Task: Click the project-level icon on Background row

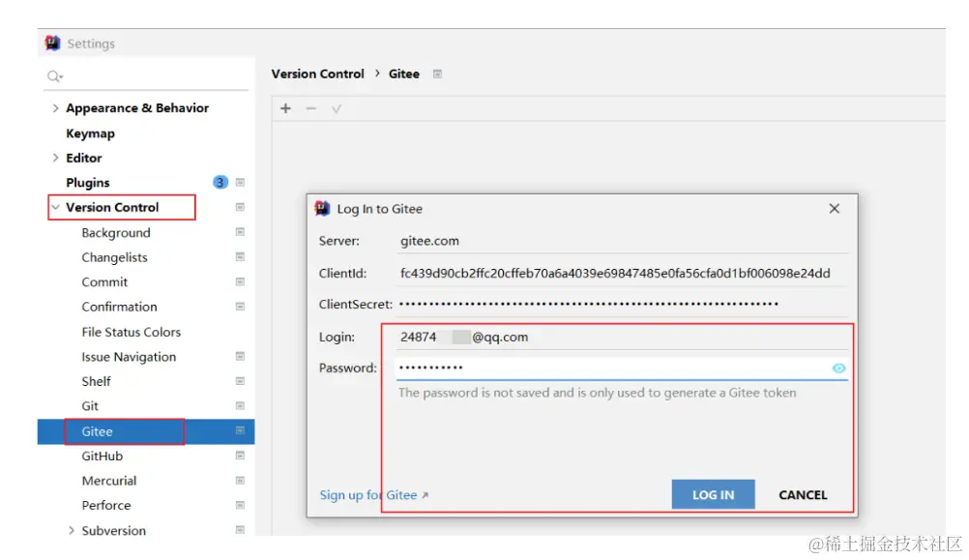Action: pyautogui.click(x=241, y=232)
